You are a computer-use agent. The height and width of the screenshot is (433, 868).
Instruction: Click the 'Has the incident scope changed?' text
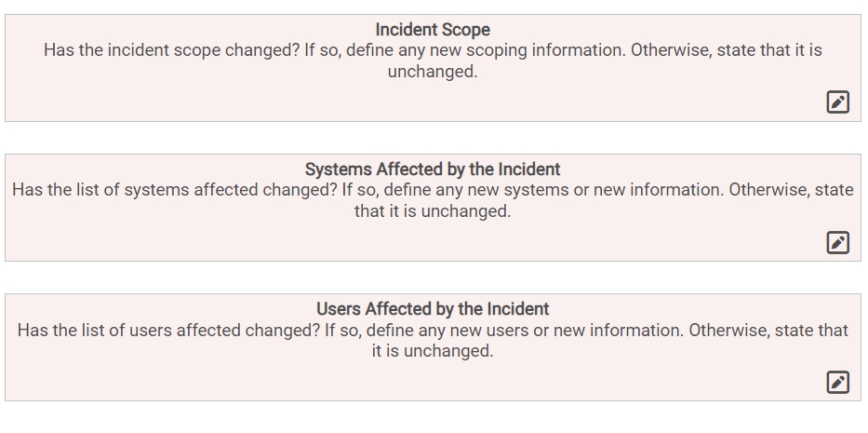tap(171, 50)
